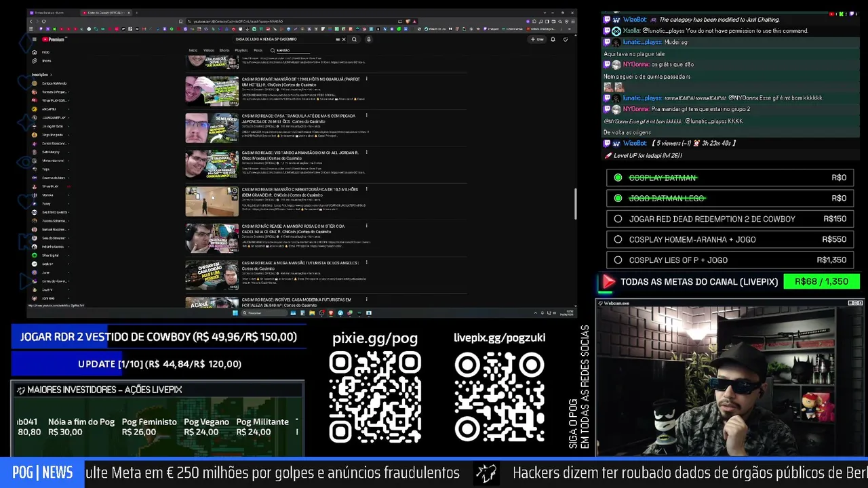The height and width of the screenshot is (488, 868).
Task: Select the channel Vídeos tab
Action: pos(209,50)
